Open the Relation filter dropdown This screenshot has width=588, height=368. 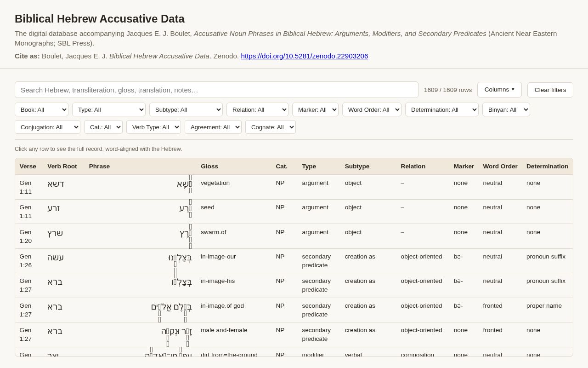257,109
